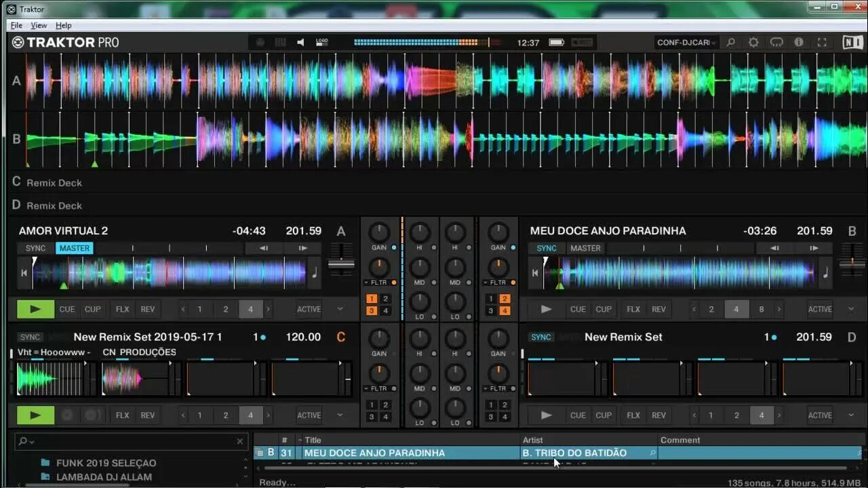Open the File menu
This screenshot has width=868, height=488.
(16, 25)
